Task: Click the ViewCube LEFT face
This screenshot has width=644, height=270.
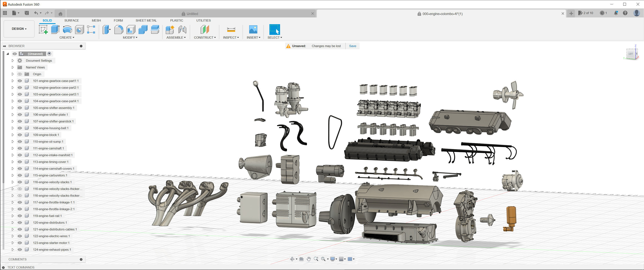Action: tap(631, 54)
